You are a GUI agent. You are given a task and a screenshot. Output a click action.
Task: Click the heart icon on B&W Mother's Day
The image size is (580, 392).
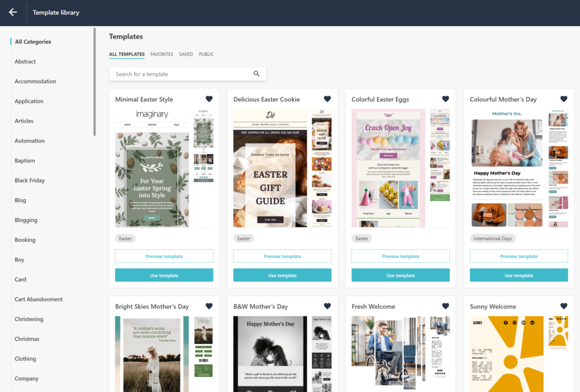click(x=327, y=305)
